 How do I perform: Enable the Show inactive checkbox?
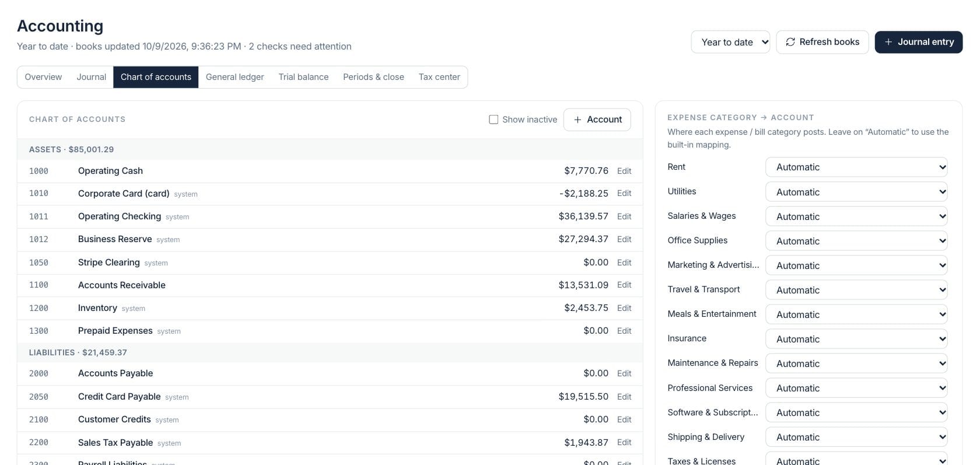494,120
